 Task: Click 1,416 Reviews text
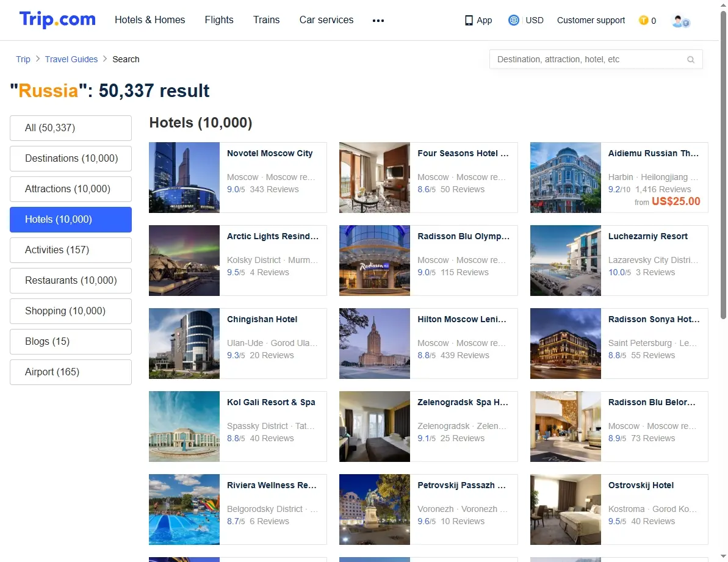(x=663, y=189)
